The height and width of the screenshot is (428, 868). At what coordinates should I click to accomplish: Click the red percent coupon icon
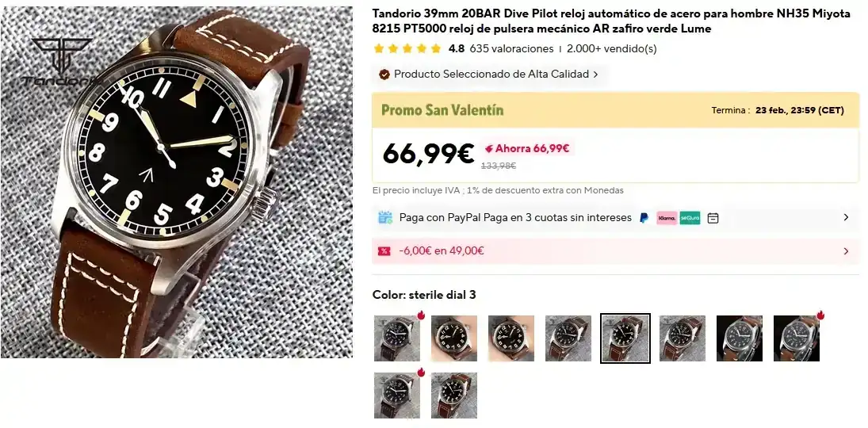coord(384,250)
